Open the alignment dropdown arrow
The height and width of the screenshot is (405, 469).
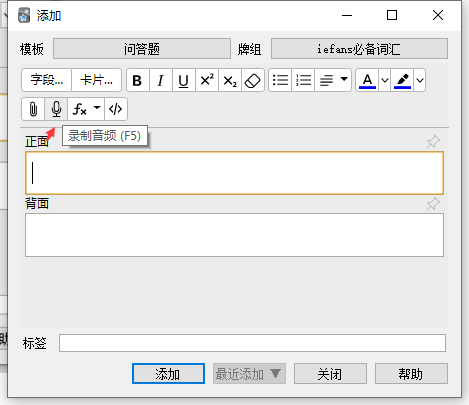point(344,79)
